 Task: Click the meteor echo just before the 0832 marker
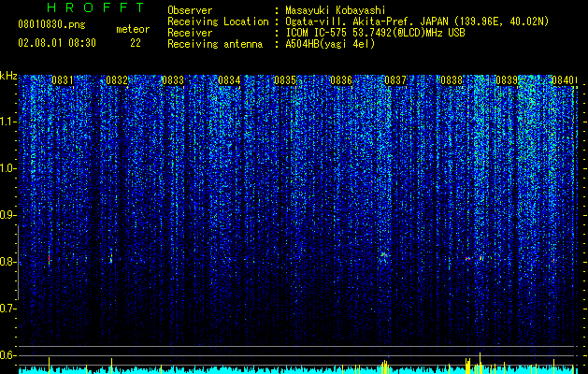click(x=111, y=259)
